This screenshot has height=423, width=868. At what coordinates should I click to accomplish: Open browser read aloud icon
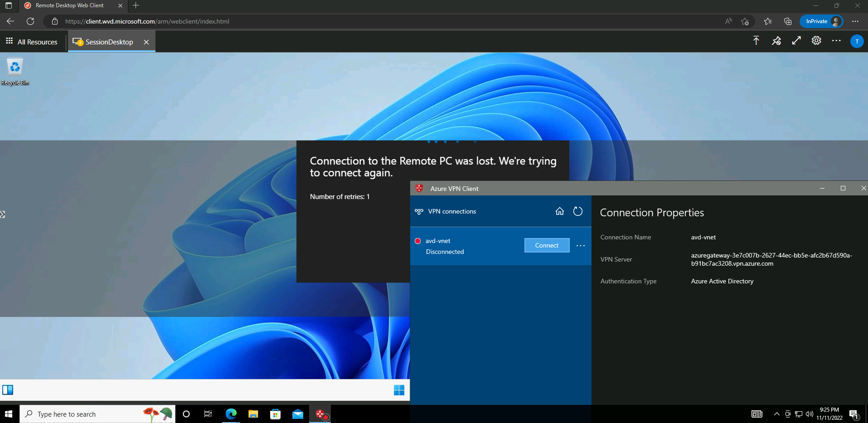pos(728,21)
